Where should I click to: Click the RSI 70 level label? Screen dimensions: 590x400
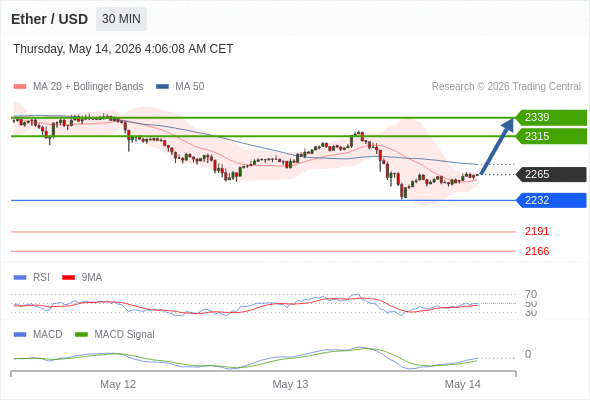(531, 294)
